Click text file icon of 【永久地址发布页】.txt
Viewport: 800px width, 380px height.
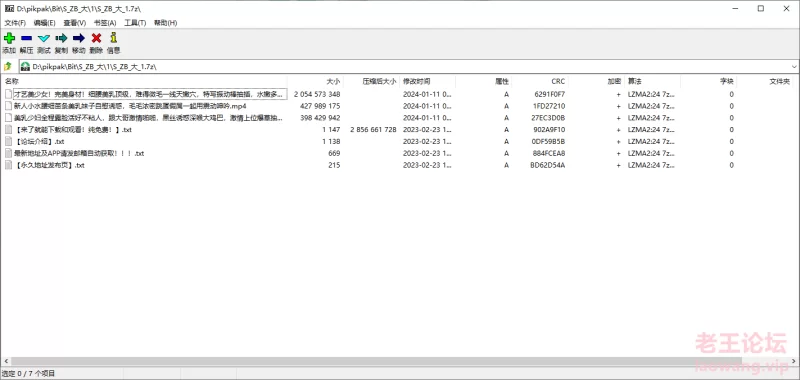(x=8, y=165)
